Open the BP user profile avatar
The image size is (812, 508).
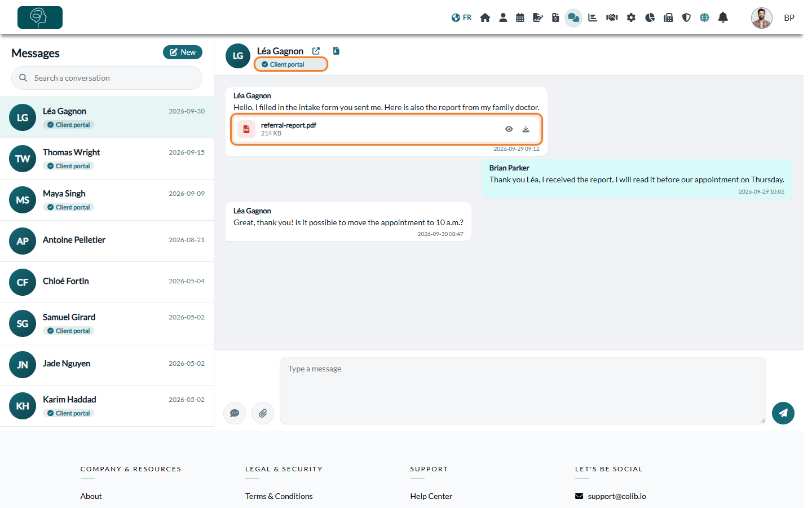(x=762, y=18)
